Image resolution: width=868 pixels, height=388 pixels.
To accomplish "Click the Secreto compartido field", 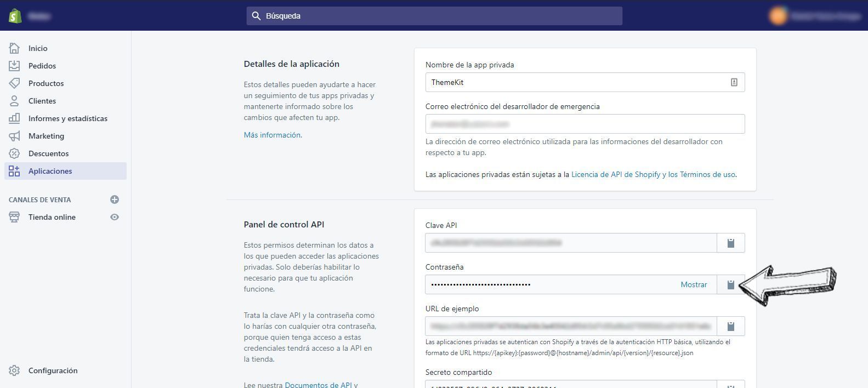I will coord(571,384).
